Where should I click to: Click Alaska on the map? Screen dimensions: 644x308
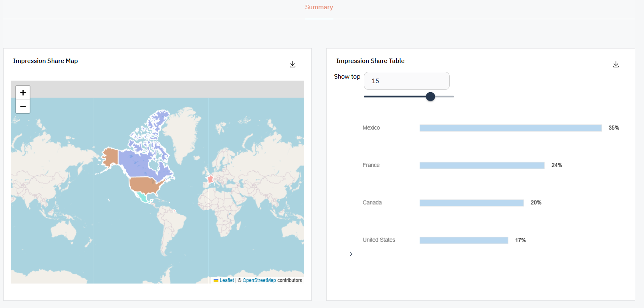[110, 156]
